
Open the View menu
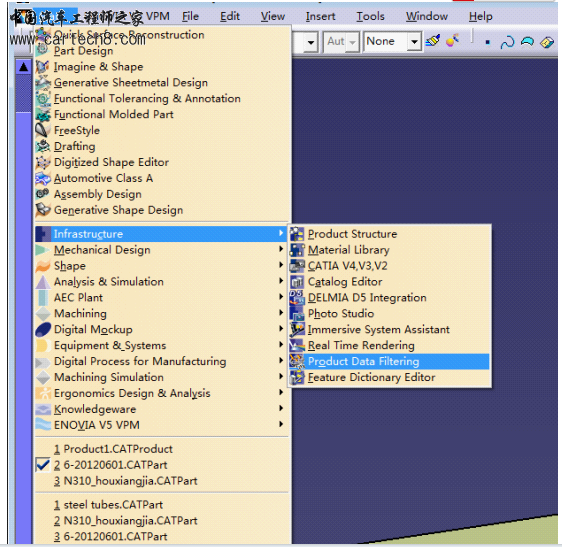click(x=272, y=16)
